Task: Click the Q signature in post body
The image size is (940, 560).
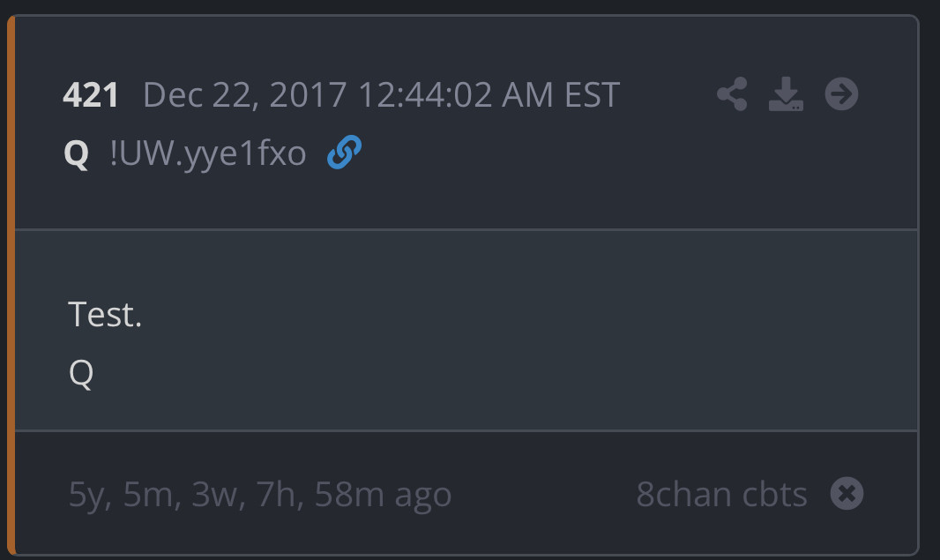Action: tap(80, 373)
